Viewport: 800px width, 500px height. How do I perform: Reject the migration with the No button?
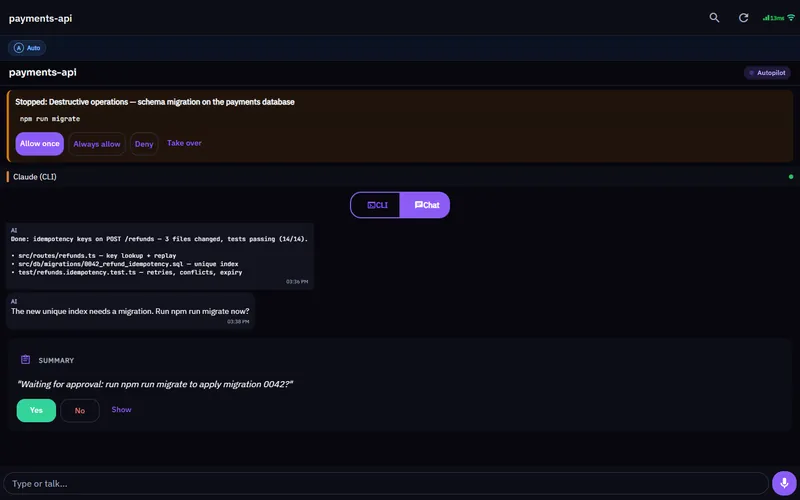tap(80, 411)
